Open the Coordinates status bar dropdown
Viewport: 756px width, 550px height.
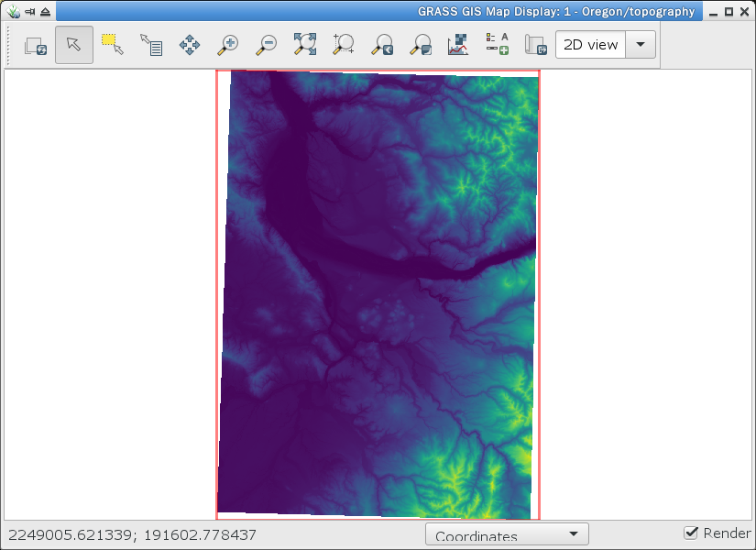pos(507,534)
